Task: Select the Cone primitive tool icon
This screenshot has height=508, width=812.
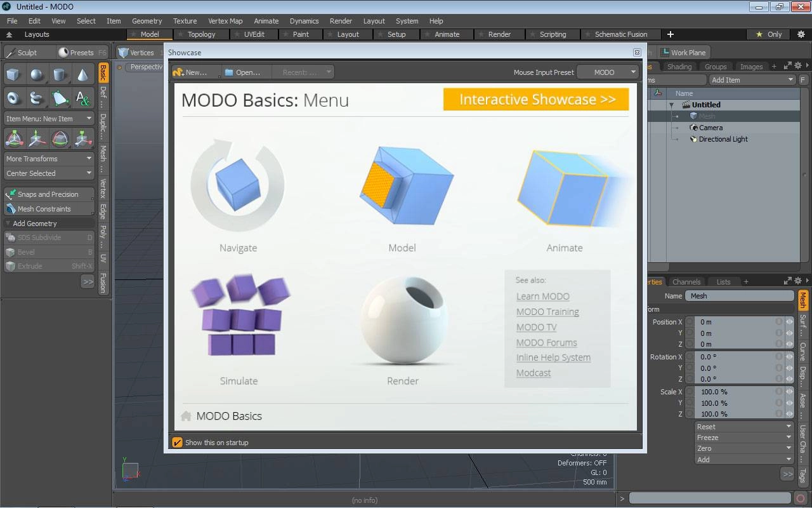Action: coord(83,75)
